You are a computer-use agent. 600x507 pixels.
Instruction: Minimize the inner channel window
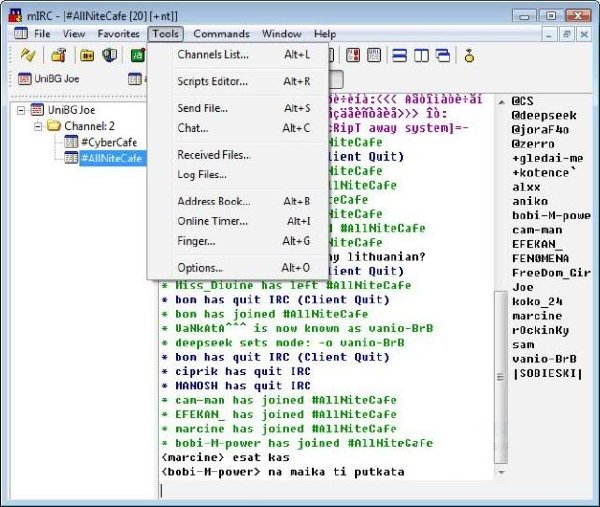coord(549,34)
